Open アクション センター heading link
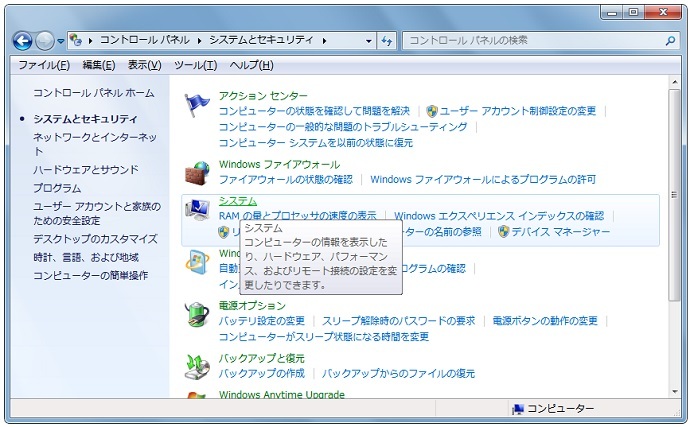Screen dimensions: 690x427 click(x=263, y=96)
